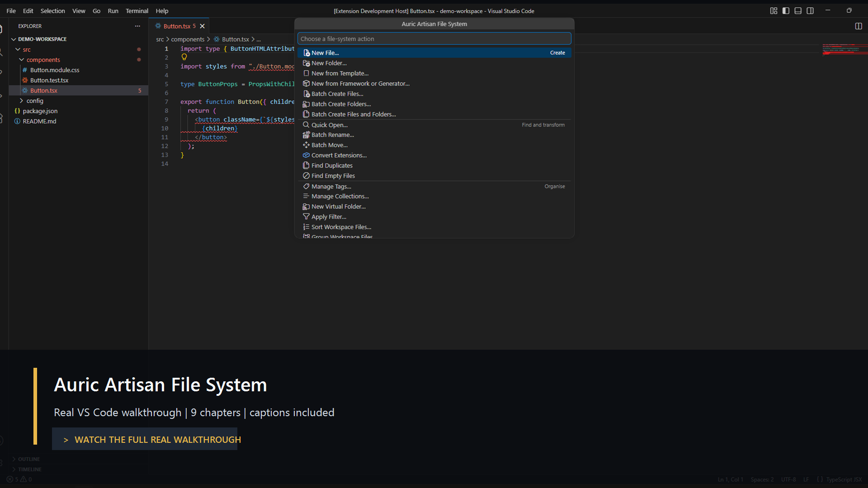Click the list icon beside Manage Collections...
Screen dimensions: 868x488
307,196
